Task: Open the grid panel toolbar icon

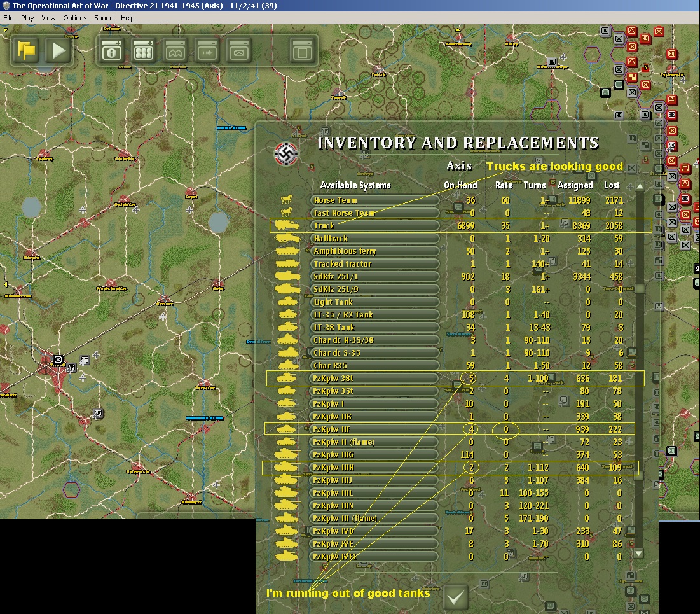Action: tap(143, 50)
